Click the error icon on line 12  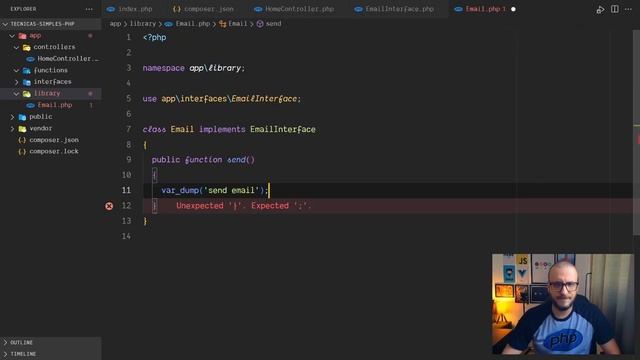click(109, 206)
